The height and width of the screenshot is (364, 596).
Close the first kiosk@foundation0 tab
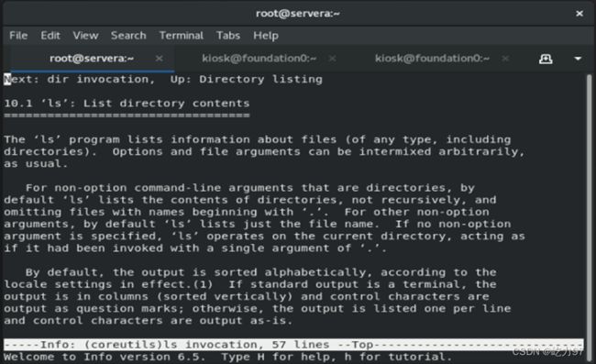(x=332, y=59)
